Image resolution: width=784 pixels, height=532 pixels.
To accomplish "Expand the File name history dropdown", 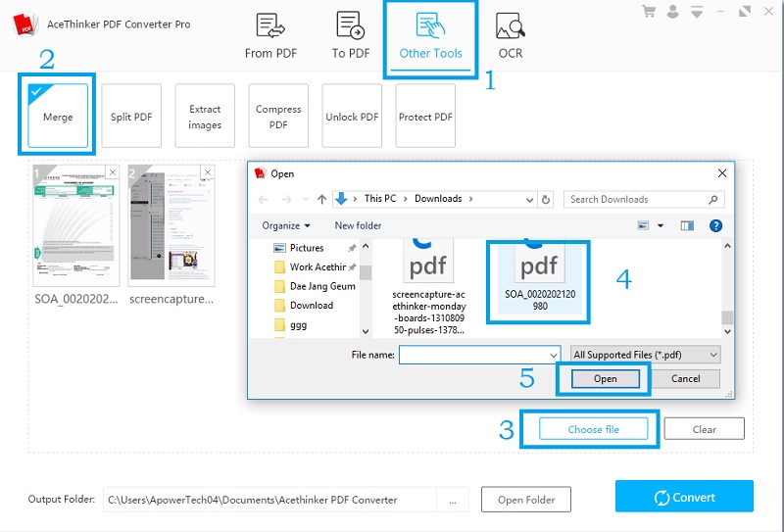I will [554, 355].
